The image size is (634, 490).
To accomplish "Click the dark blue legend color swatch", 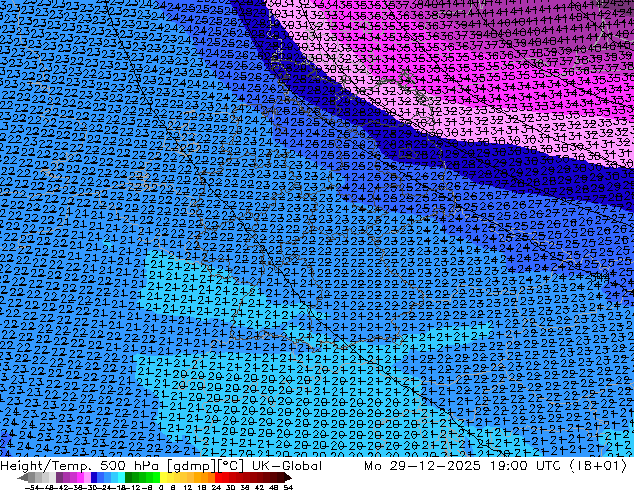I will (x=94, y=477).
